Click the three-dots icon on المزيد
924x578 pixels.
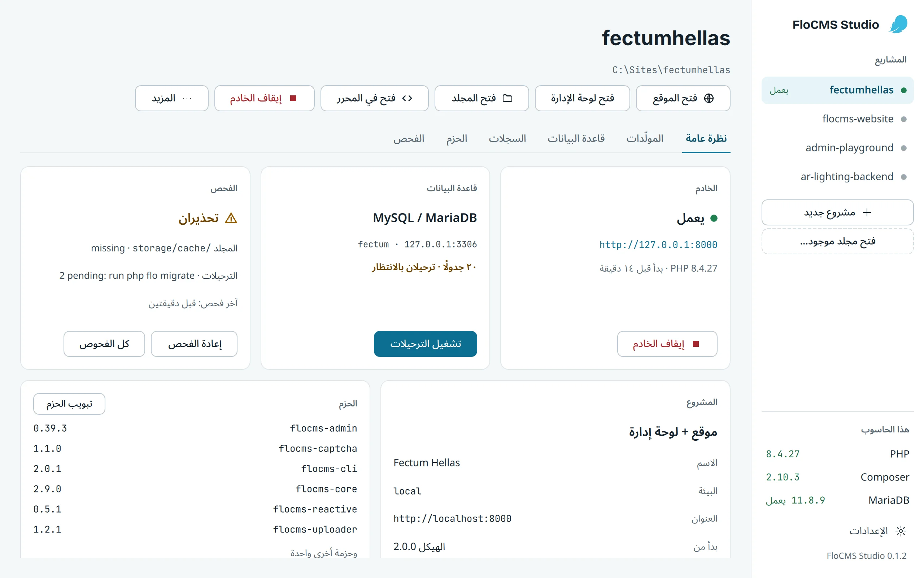click(x=187, y=98)
